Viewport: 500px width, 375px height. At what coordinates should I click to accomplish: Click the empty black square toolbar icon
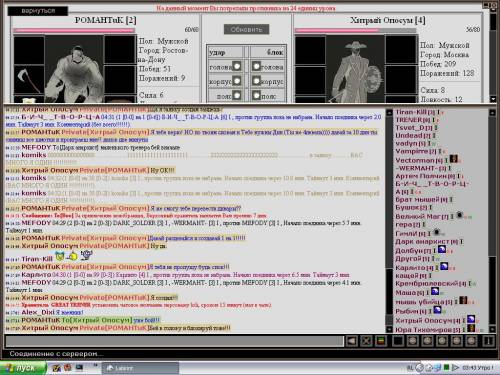(x=398, y=341)
